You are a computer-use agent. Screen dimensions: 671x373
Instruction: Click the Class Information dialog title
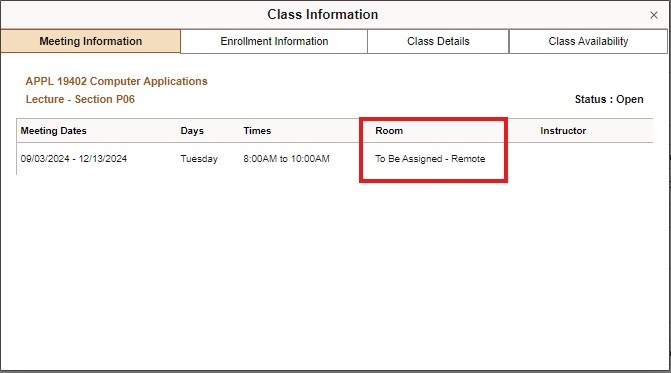click(323, 15)
